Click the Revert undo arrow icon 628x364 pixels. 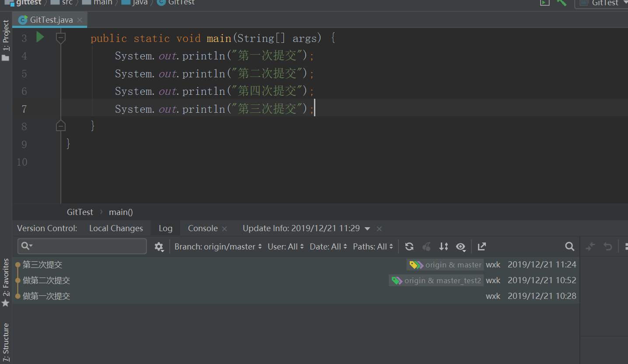[607, 246]
